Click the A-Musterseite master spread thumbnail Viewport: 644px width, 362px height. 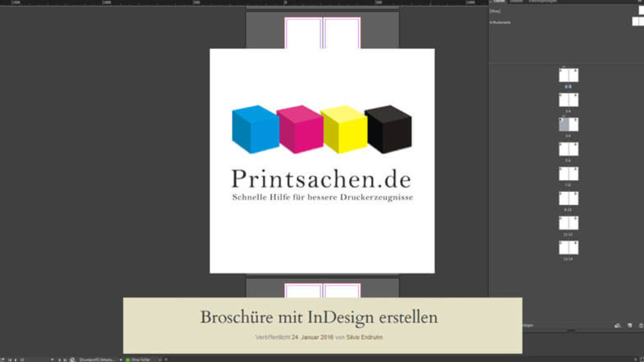pos(637,22)
